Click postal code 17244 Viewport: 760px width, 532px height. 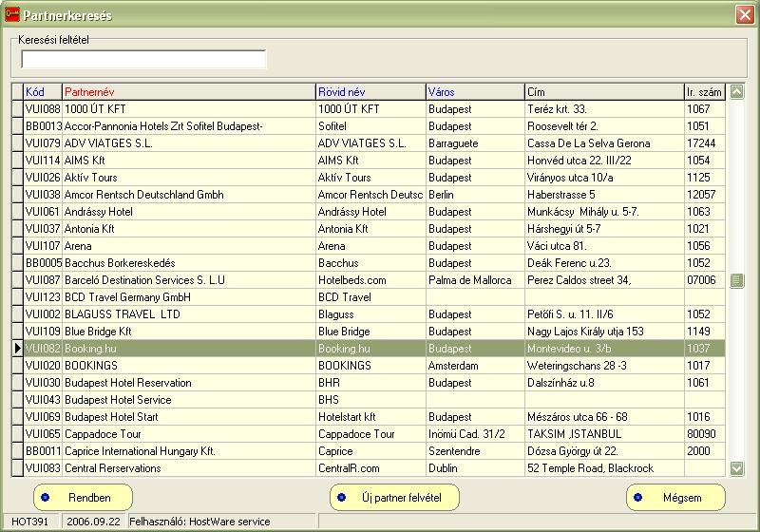coord(701,143)
